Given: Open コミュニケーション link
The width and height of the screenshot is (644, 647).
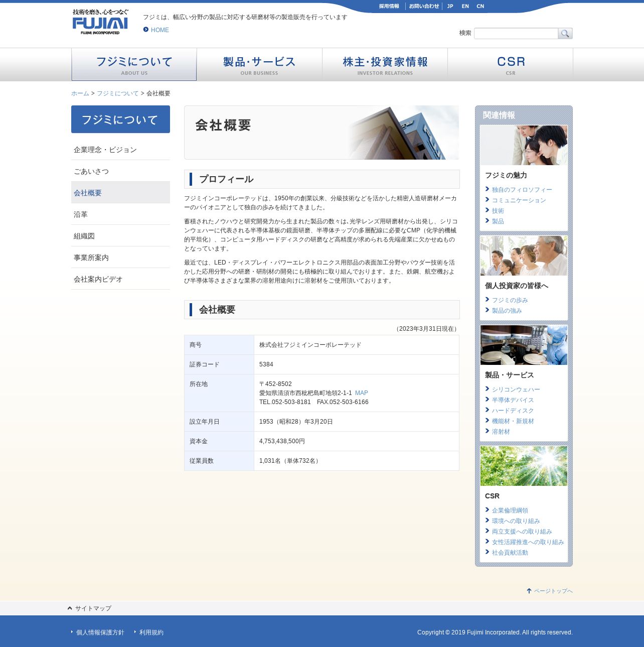Looking at the screenshot, I should (519, 200).
